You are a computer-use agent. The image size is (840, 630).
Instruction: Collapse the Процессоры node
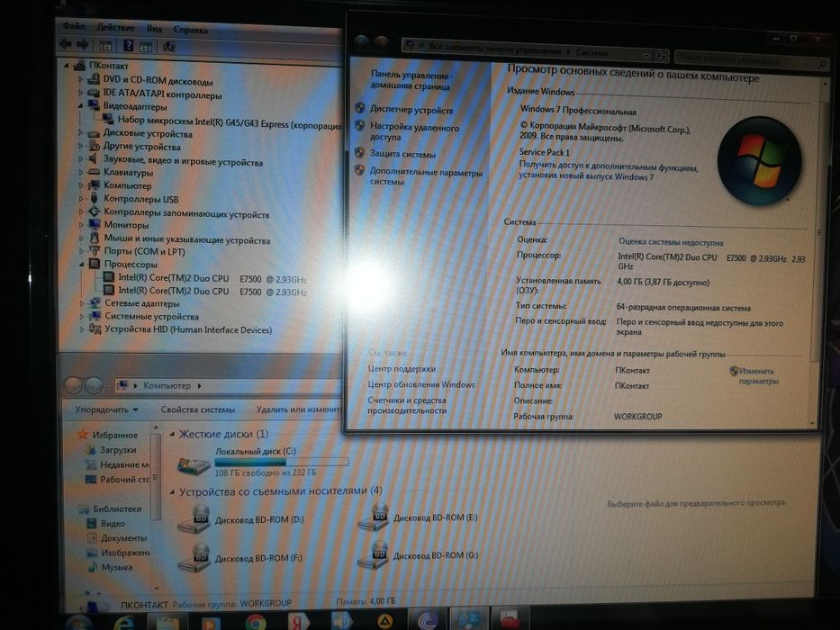coord(81,264)
